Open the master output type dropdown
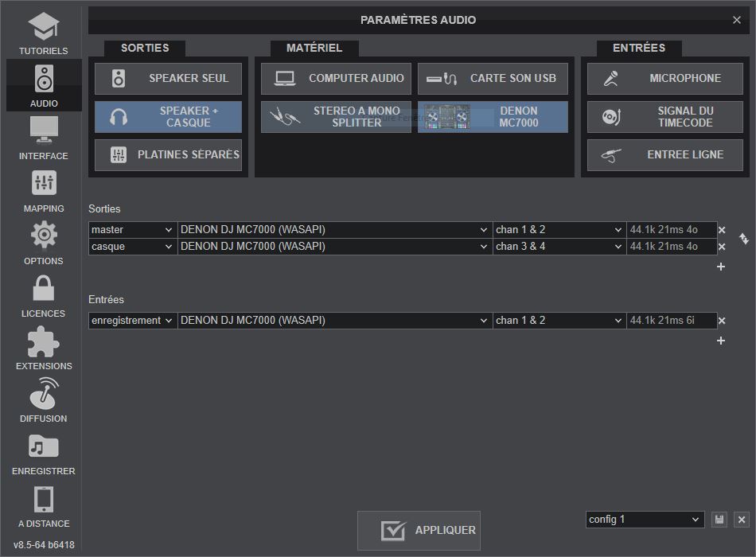 click(133, 229)
